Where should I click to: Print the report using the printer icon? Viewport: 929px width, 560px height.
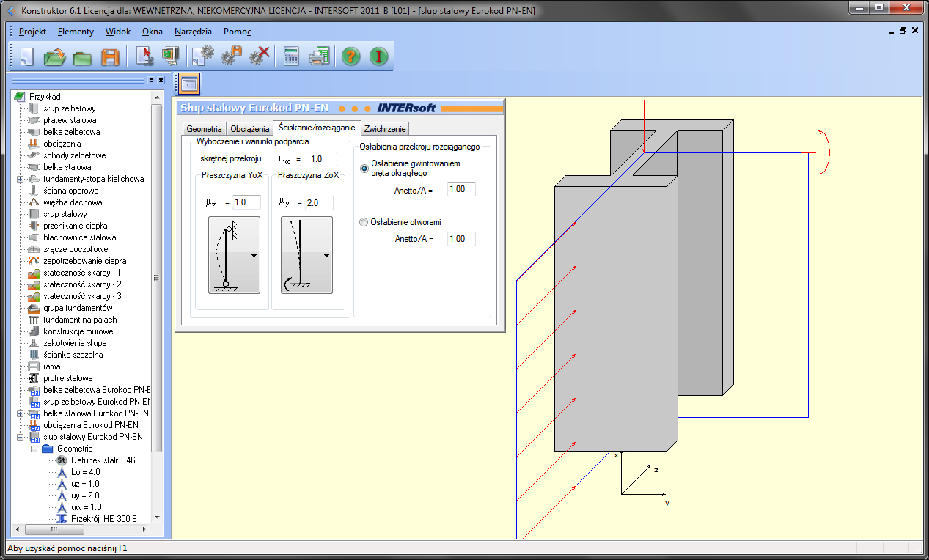[x=319, y=56]
